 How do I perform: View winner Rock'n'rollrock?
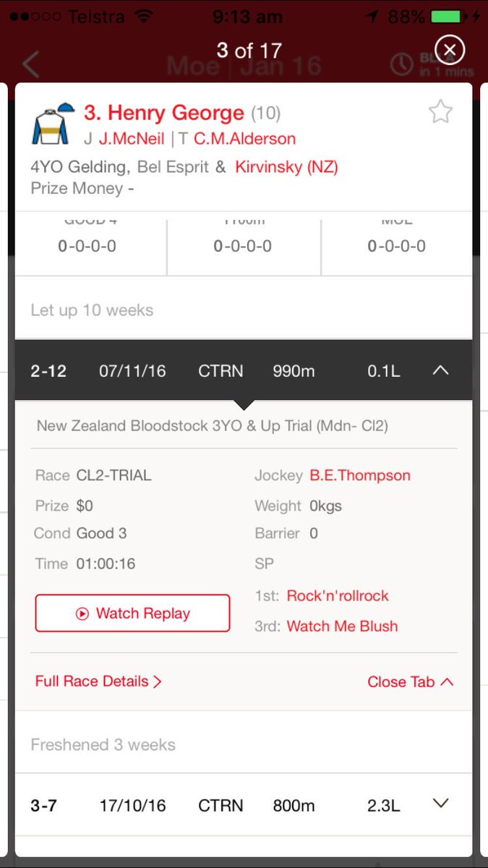338,596
